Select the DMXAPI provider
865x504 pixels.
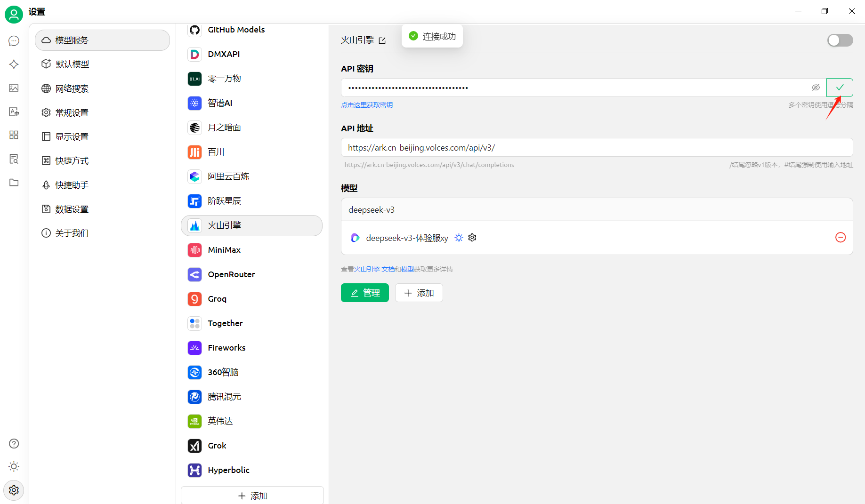[252, 54]
